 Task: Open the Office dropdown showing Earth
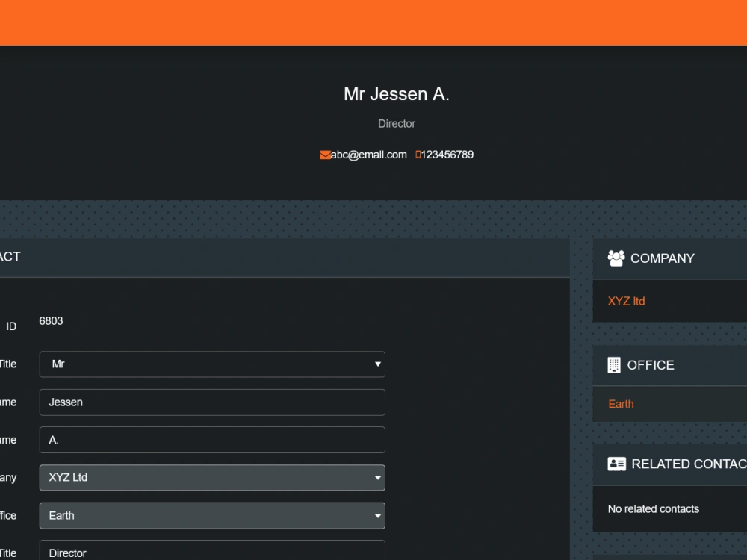point(212,516)
